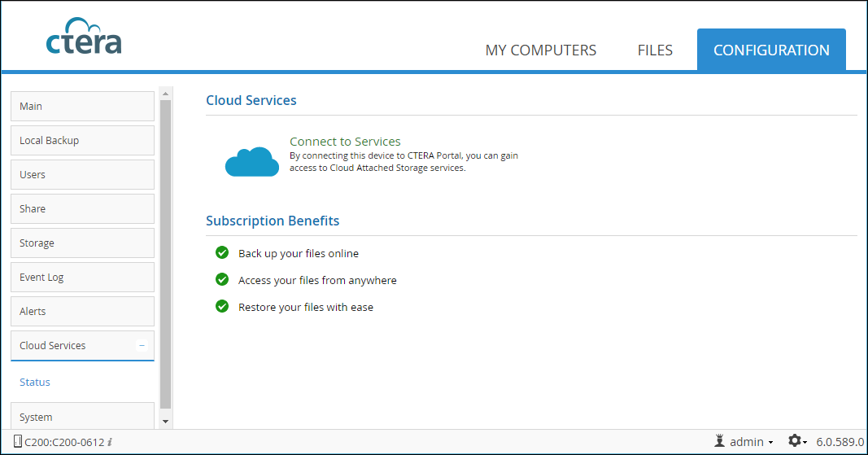
Task: Collapse the Cloud Services section
Action: coord(142,345)
